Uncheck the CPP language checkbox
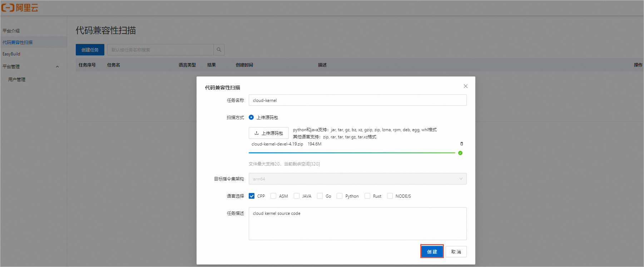Image resolution: width=644 pixels, height=267 pixels. click(x=252, y=196)
